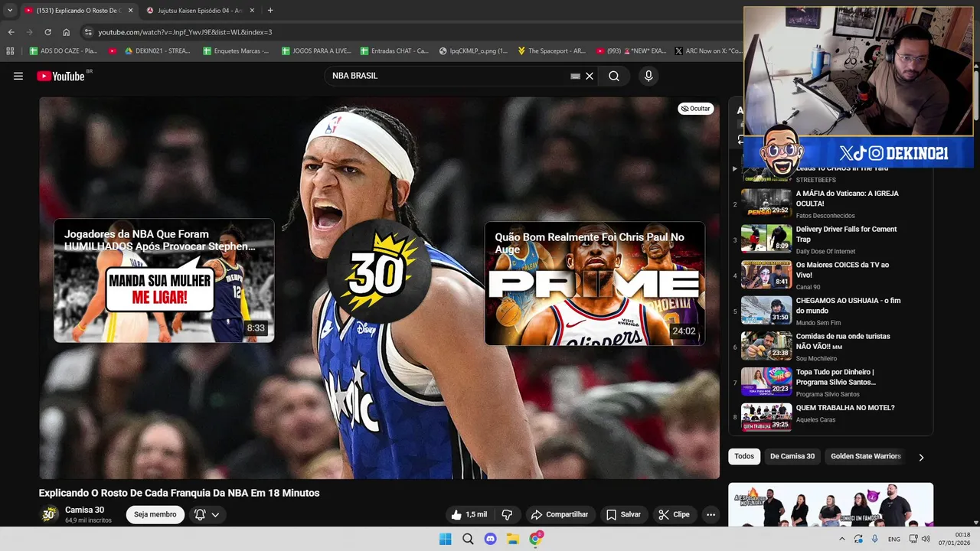Dislike the video

507,514
